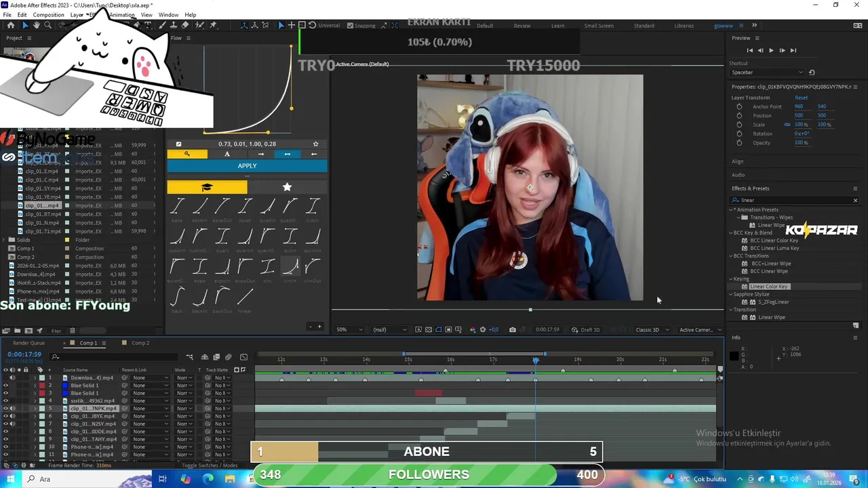Open project color depth 8 bpc
Viewport: 868px width, 488px height.
point(56,331)
